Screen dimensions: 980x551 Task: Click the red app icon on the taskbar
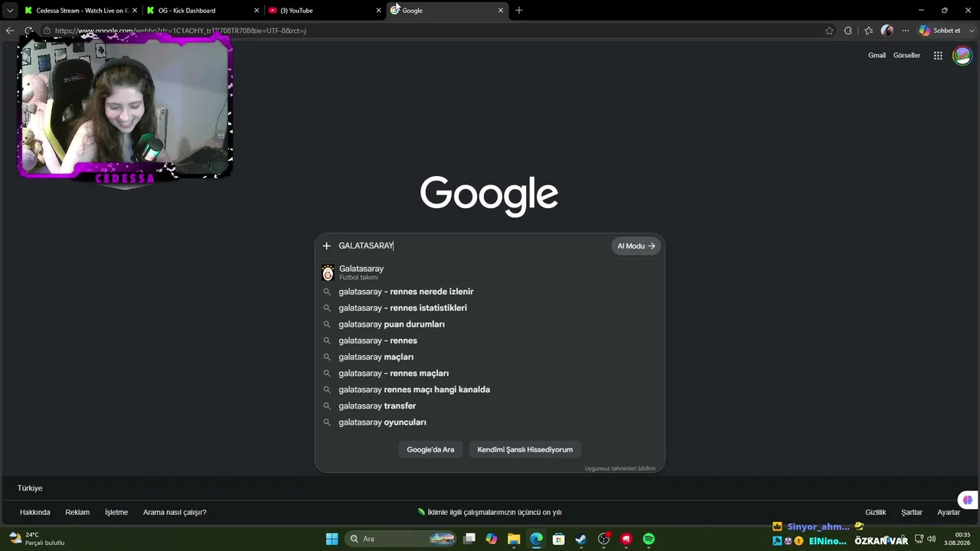[626, 539]
